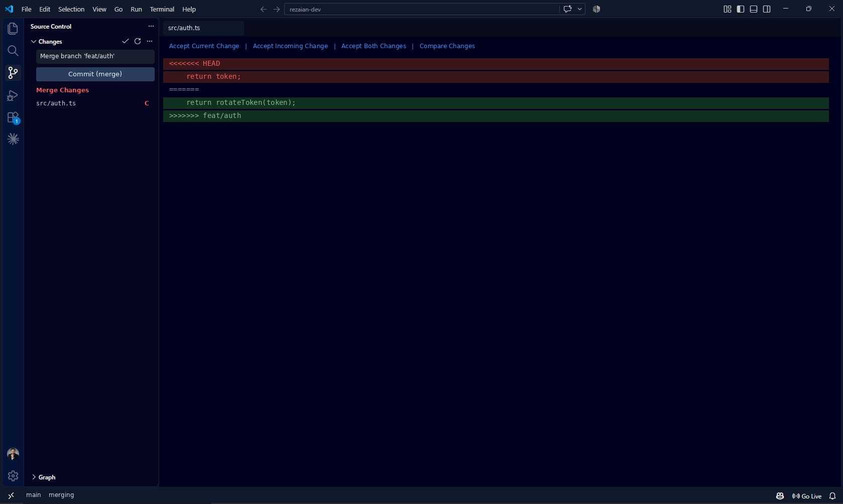Open the Manage gear menu
The width and height of the screenshot is (843, 504).
(13, 476)
